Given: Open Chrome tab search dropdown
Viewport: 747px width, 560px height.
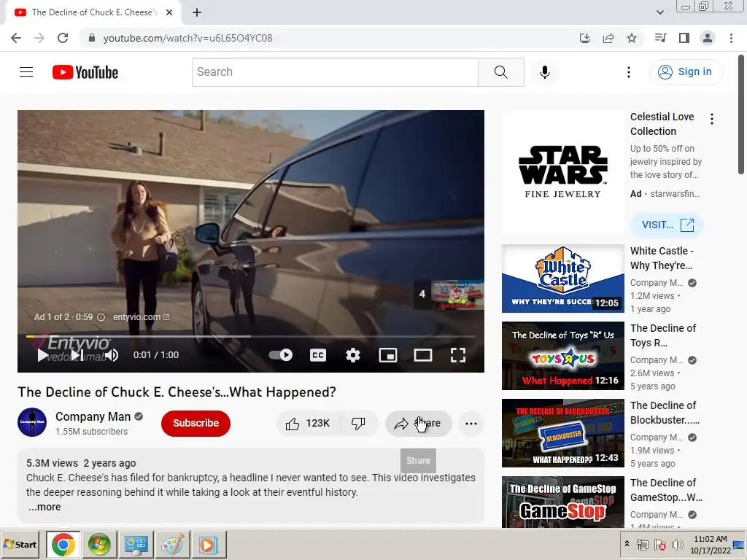Looking at the screenshot, I should pos(660,12).
